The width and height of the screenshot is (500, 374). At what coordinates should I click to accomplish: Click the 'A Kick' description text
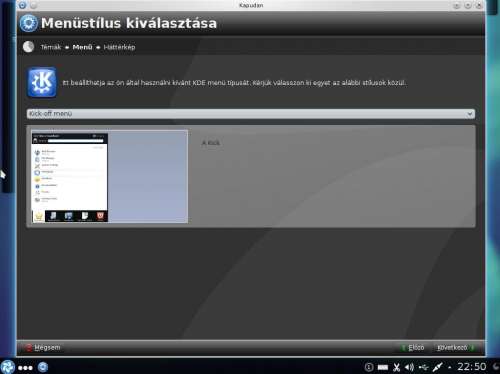point(211,143)
